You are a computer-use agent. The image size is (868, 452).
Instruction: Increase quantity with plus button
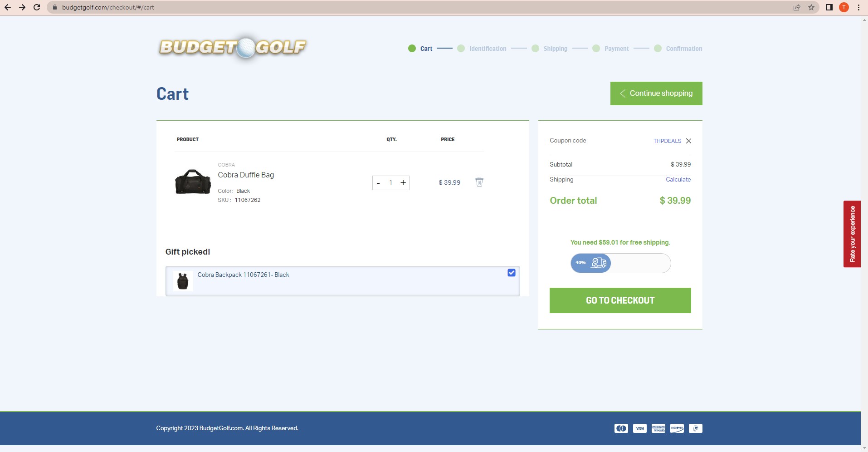(403, 183)
